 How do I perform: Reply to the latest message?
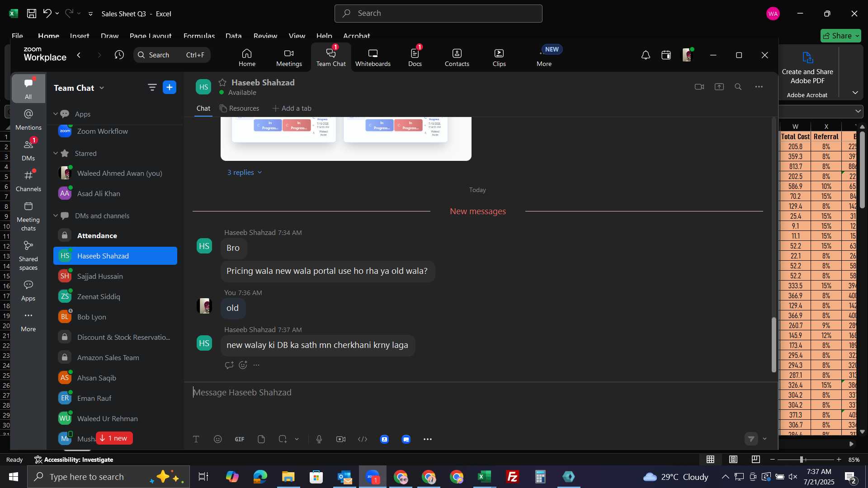229,365
